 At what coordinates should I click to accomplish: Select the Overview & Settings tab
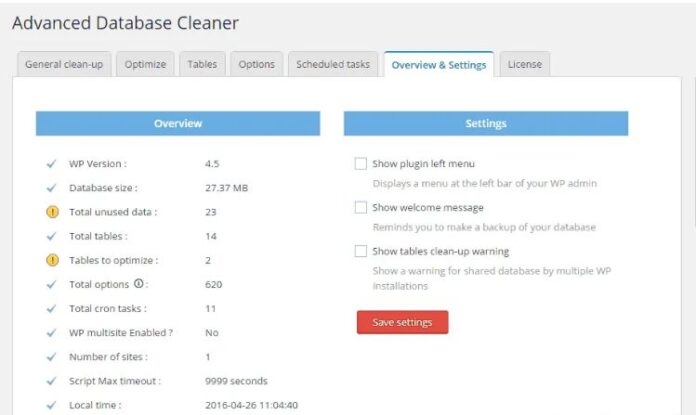(439, 65)
